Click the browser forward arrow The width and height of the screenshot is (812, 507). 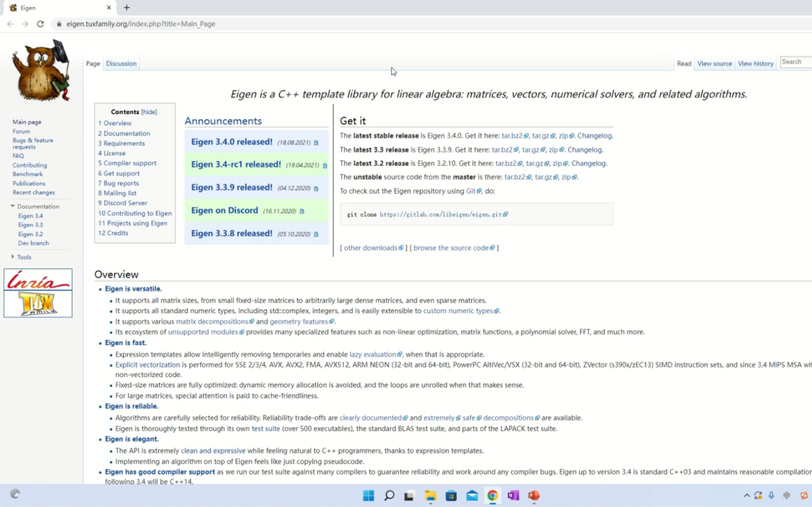click(x=25, y=24)
